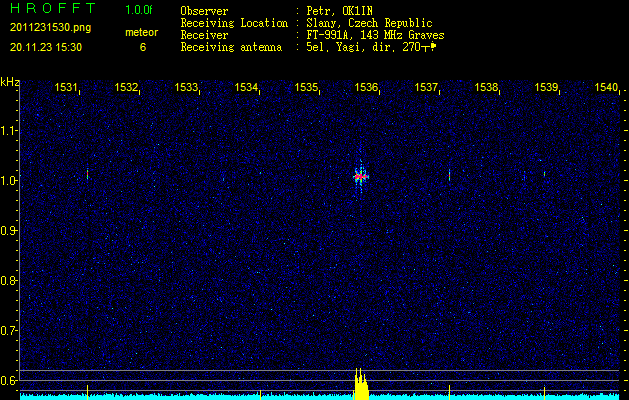Click the antenna text 5el. Yagi, dir. 270
The width and height of the screenshot is (629, 400).
pos(371,47)
